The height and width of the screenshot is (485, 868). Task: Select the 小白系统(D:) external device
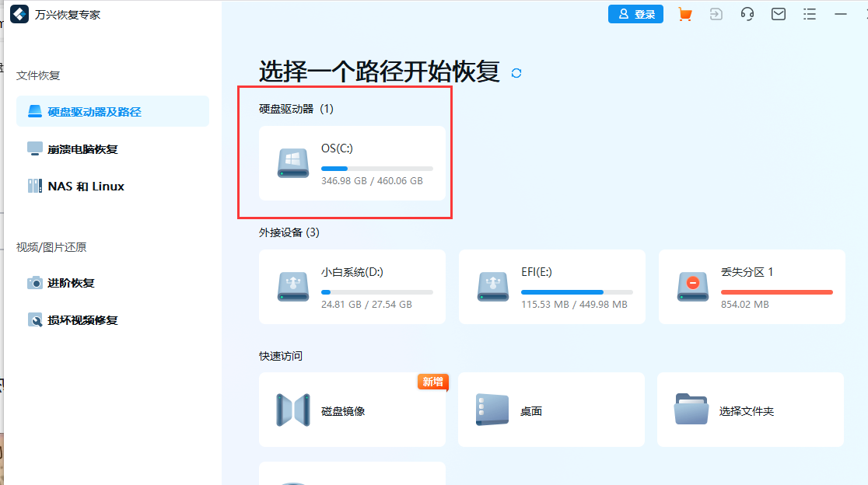pyautogui.click(x=352, y=286)
